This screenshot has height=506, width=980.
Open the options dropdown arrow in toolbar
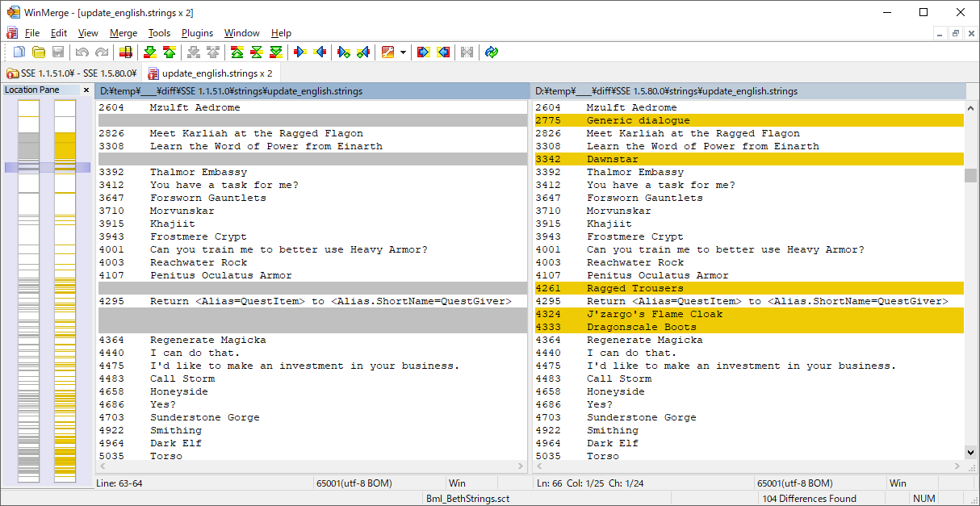(403, 52)
